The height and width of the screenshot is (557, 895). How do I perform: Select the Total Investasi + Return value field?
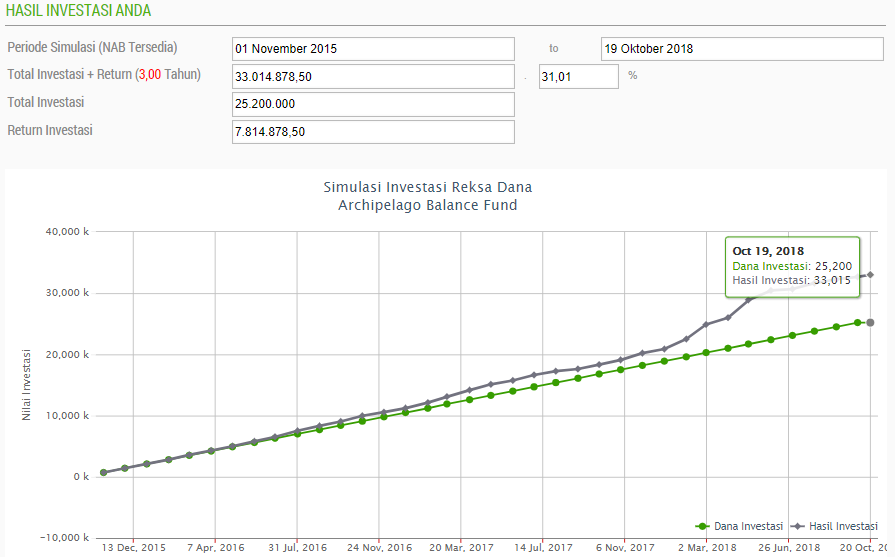tap(372, 76)
